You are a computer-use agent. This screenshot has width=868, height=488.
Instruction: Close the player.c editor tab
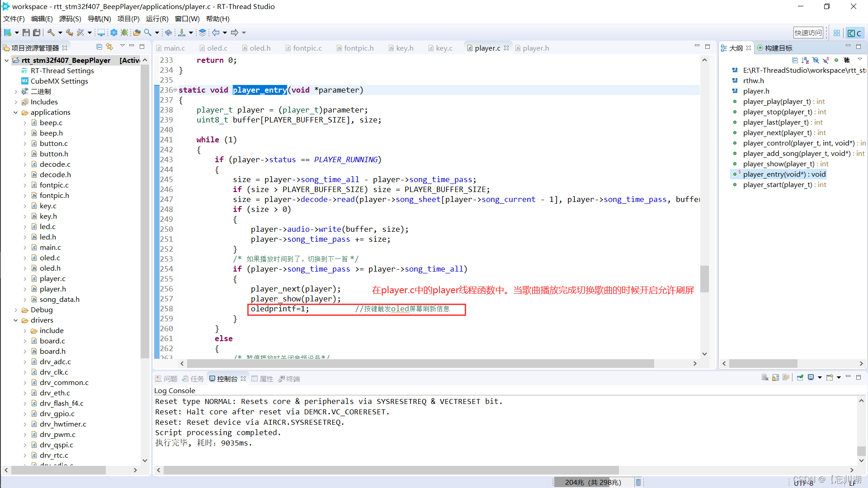(x=506, y=48)
